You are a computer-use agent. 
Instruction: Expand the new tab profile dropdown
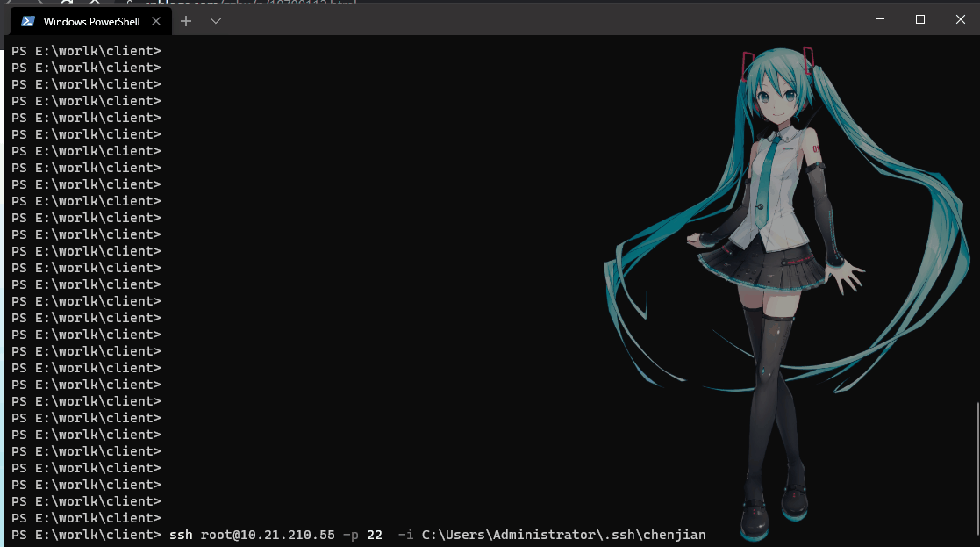(x=216, y=21)
